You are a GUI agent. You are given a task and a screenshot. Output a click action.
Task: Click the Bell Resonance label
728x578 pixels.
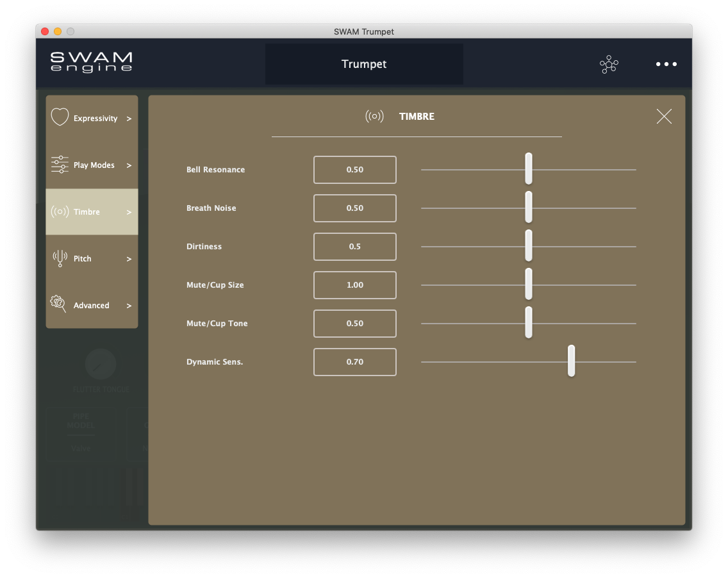click(215, 169)
